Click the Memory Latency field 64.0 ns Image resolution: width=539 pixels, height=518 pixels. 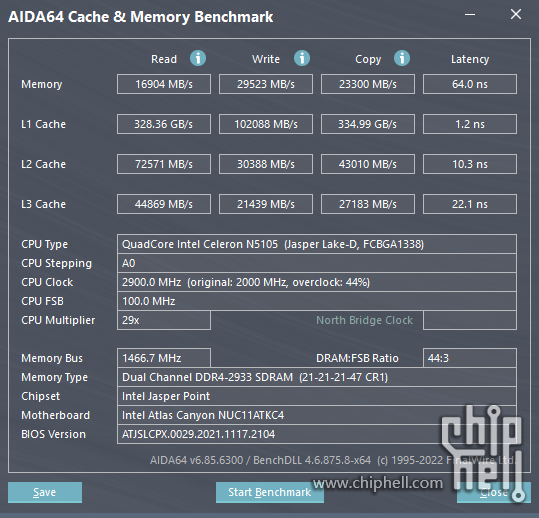[x=470, y=84]
